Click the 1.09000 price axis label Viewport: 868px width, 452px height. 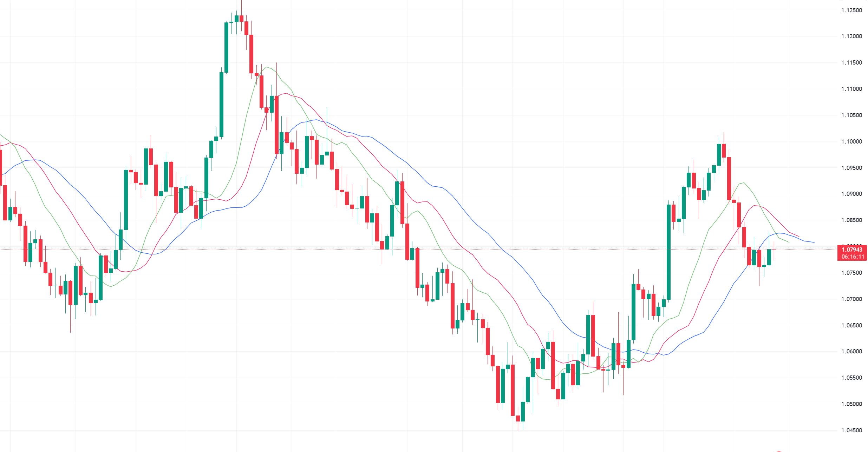851,194
